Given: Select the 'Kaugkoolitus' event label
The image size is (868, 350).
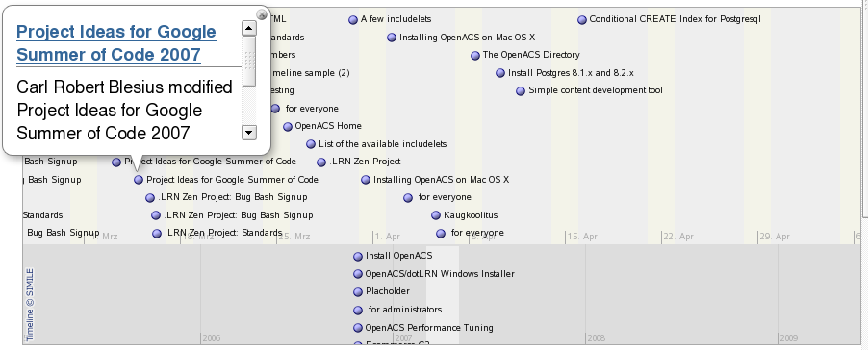Looking at the screenshot, I should [471, 215].
